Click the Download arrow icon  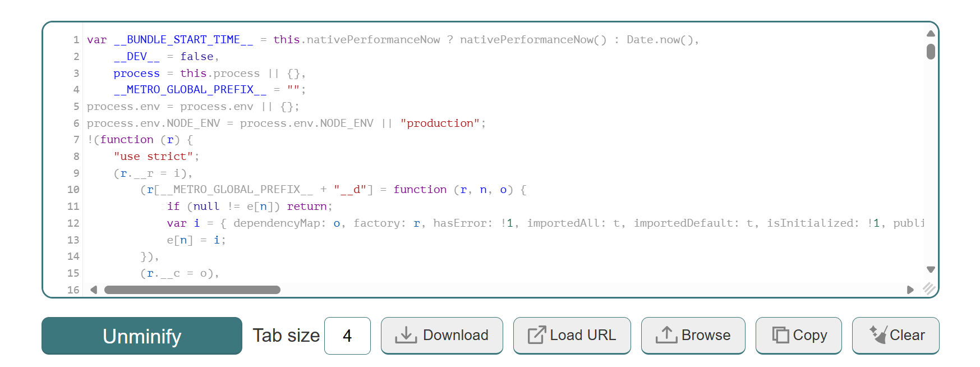pyautogui.click(x=406, y=336)
